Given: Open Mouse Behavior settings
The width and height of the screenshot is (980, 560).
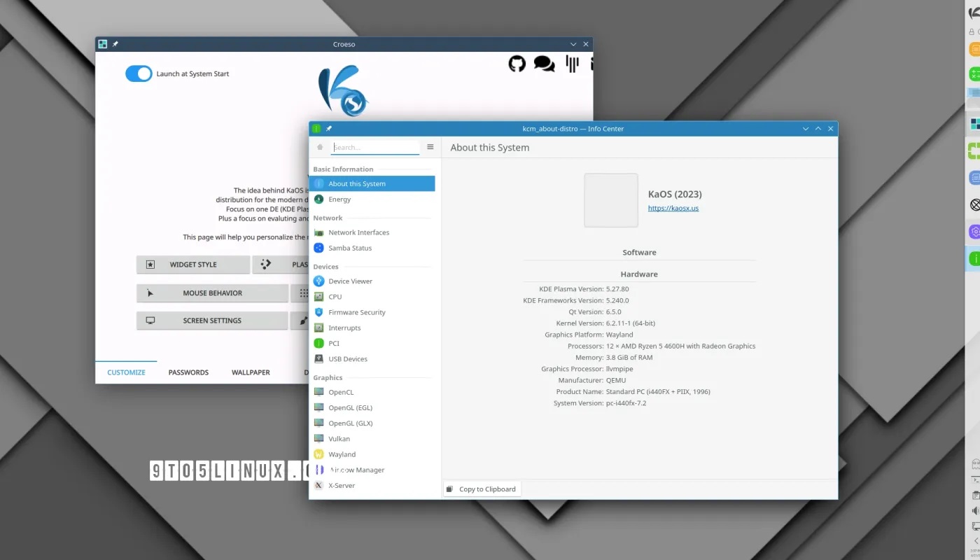Looking at the screenshot, I should coord(212,293).
